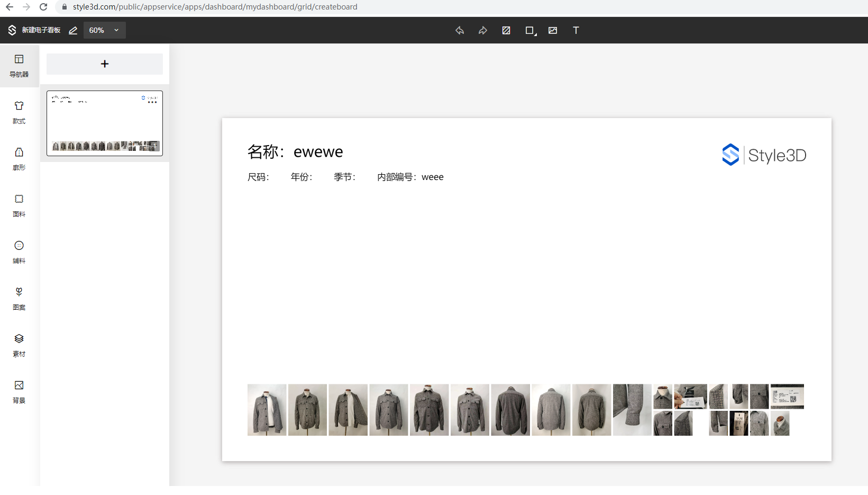Open the 廓形 silhouette panel
The image size is (868, 495).
pyautogui.click(x=19, y=159)
